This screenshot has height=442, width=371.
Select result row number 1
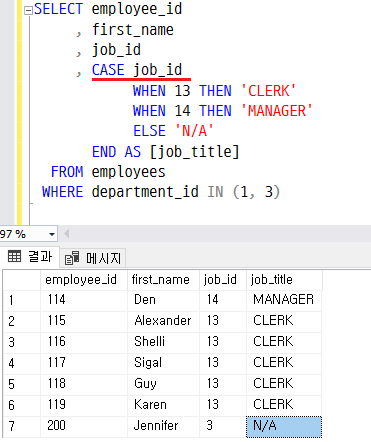[x=22, y=300]
